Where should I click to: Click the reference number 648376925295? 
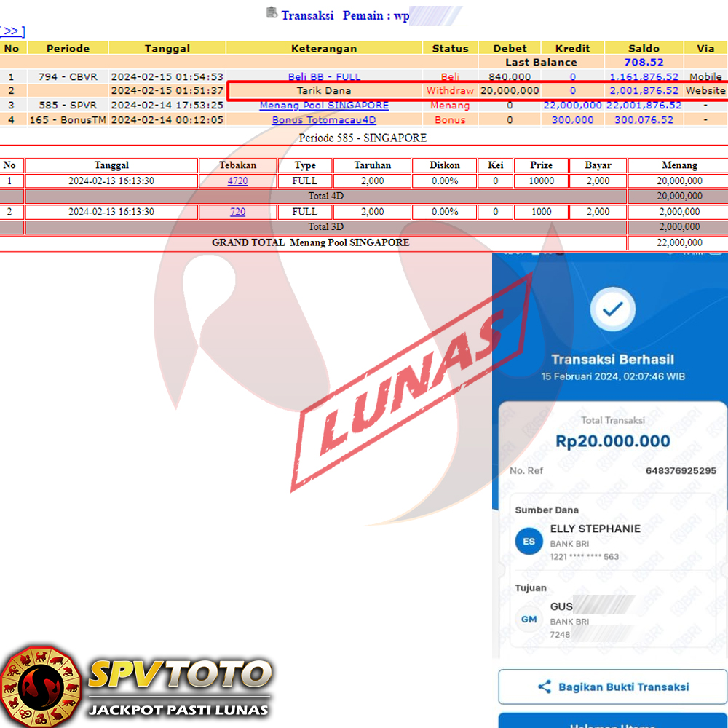point(681,471)
